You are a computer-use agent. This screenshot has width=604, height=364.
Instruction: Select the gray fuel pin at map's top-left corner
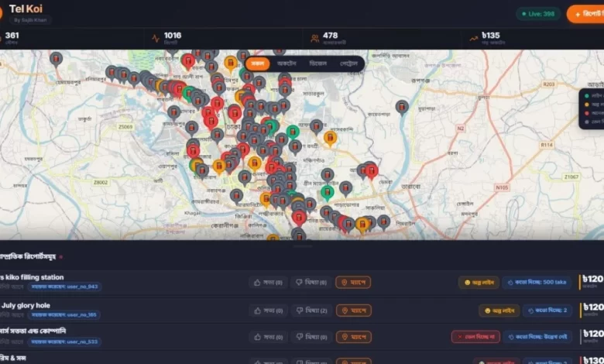(56, 58)
